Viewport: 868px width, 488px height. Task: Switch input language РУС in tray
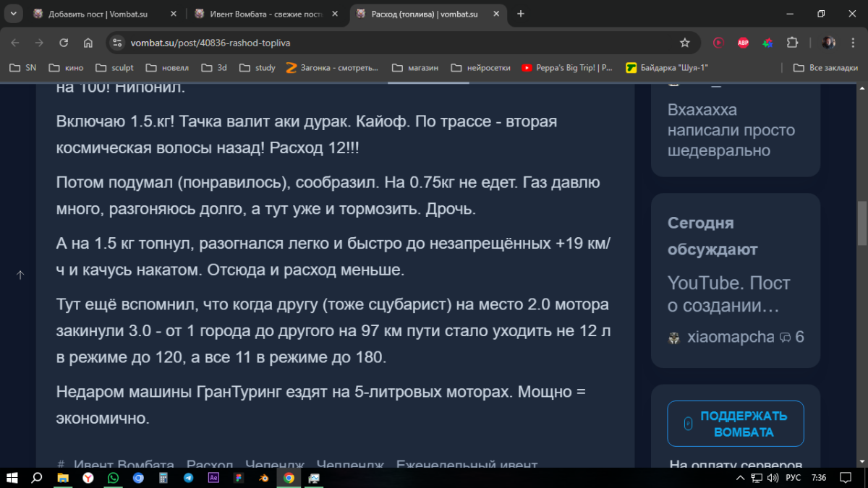[x=793, y=478]
